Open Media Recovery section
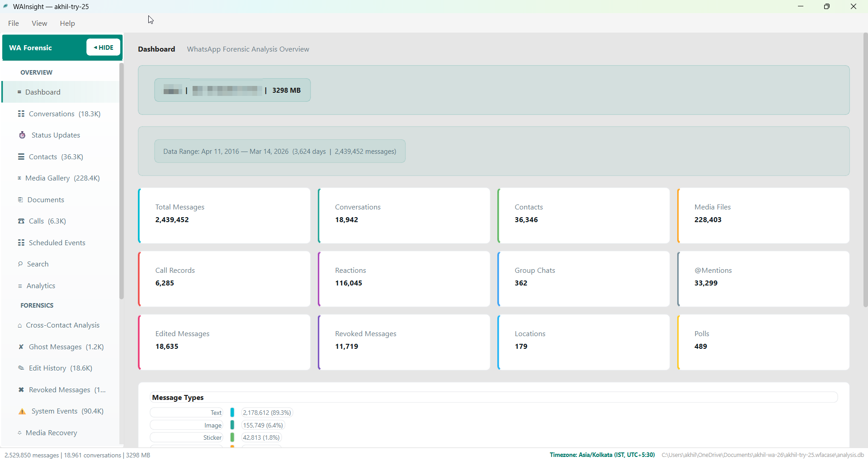This screenshot has height=461, width=868. [x=61, y=433]
